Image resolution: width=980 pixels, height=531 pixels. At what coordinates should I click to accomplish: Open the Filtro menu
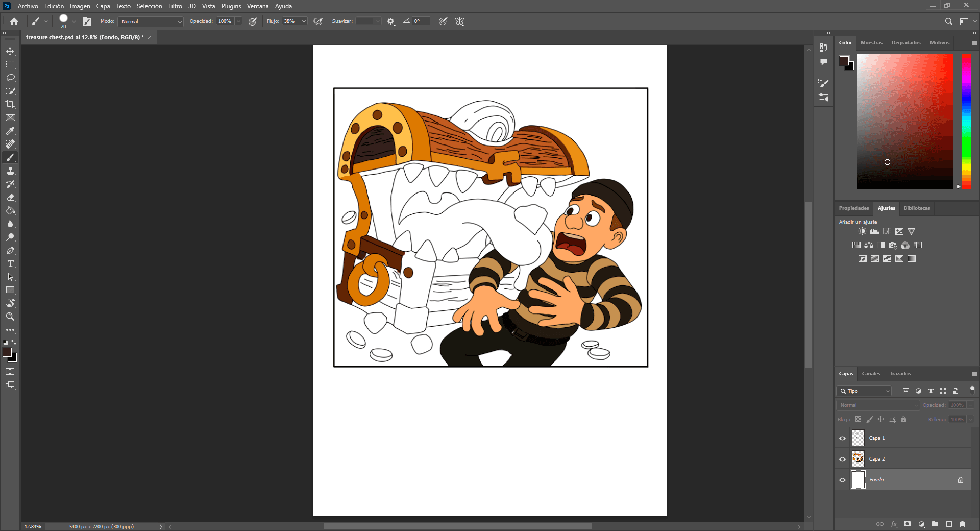175,6
